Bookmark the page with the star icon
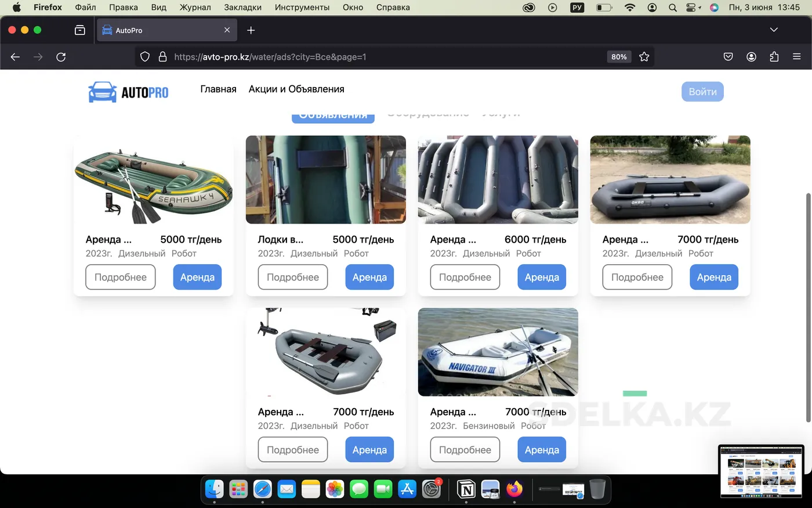The image size is (812, 508). (644, 57)
